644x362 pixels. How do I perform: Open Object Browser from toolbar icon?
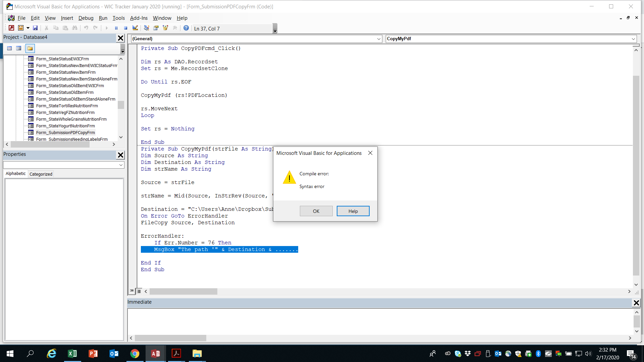tap(165, 28)
